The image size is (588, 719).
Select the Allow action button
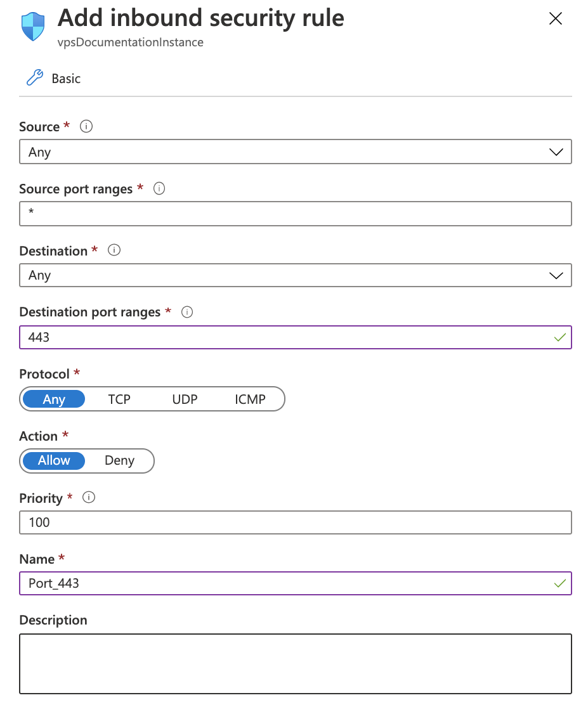click(53, 460)
